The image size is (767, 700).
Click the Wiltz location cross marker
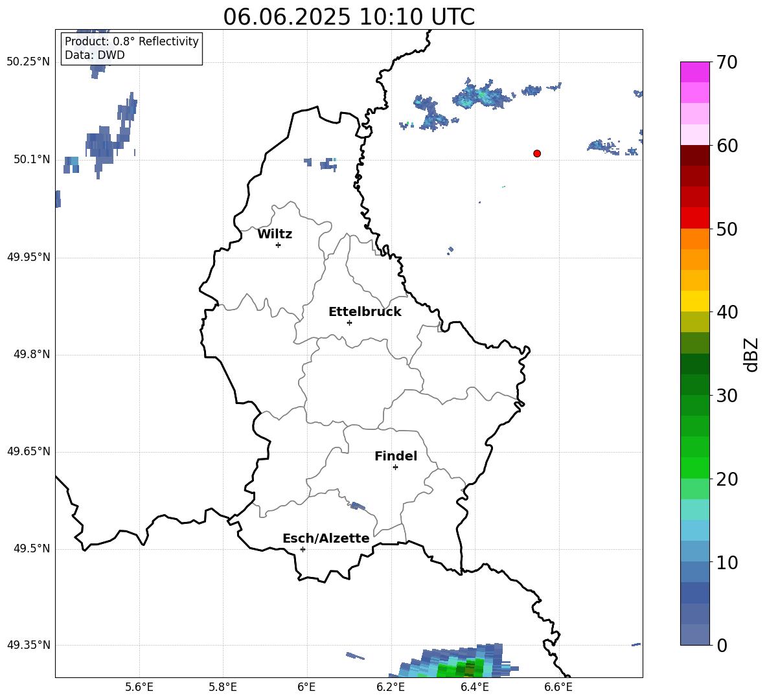(x=279, y=245)
